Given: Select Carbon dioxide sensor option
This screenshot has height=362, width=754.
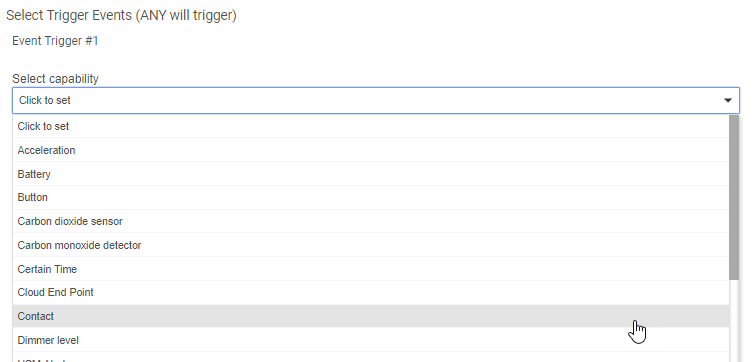Looking at the screenshot, I should coord(371,221).
